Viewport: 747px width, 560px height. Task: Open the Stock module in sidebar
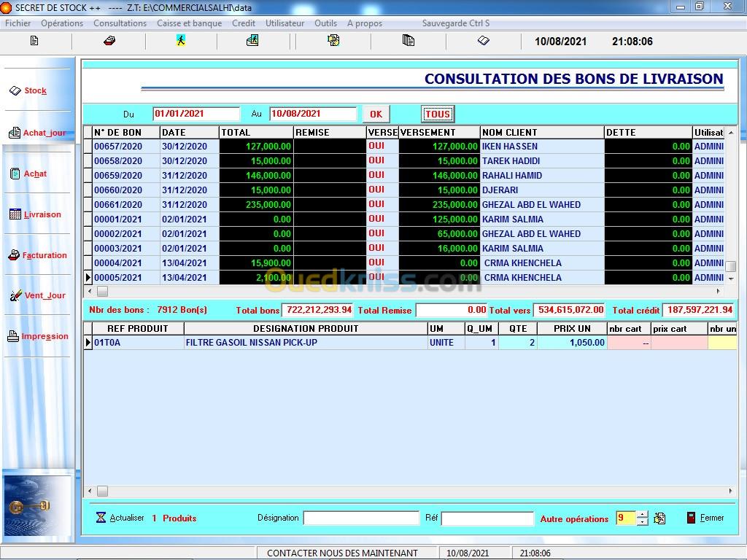coord(35,91)
